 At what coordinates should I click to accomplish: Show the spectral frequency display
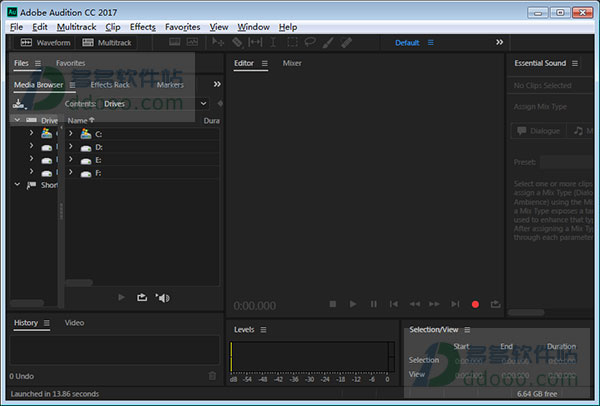pyautogui.click(x=174, y=42)
